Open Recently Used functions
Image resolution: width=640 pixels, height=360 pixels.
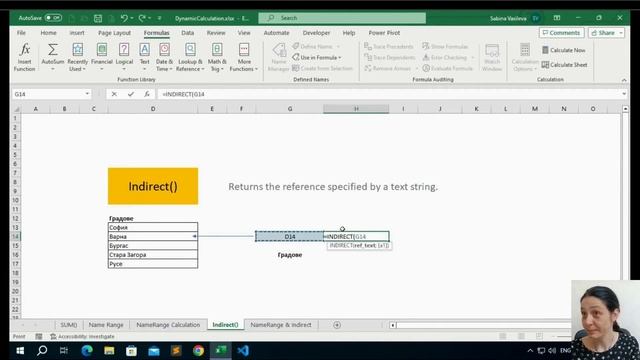coord(78,57)
